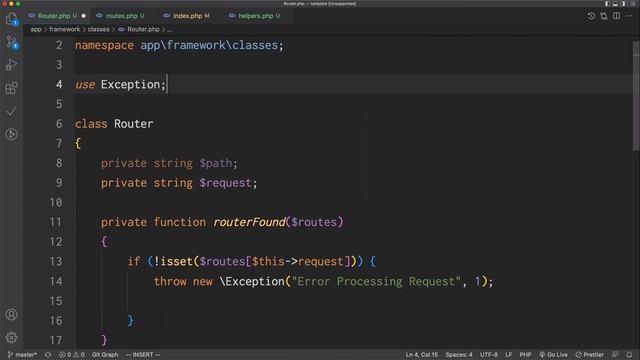
Task: Open the Explorer view in activity bar
Action: (x=11, y=19)
